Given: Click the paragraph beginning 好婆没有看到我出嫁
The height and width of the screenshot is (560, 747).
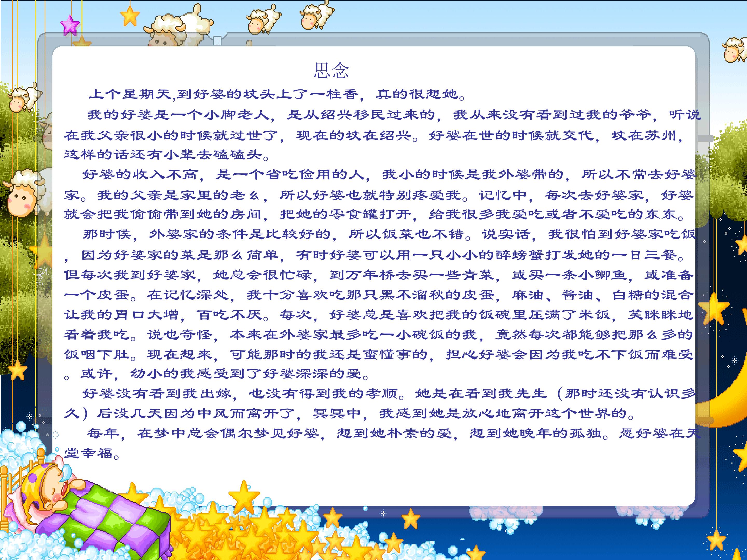Looking at the screenshot, I should point(379,403).
